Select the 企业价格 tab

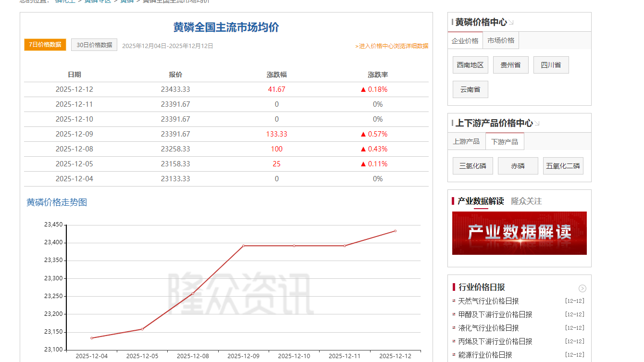[465, 40]
